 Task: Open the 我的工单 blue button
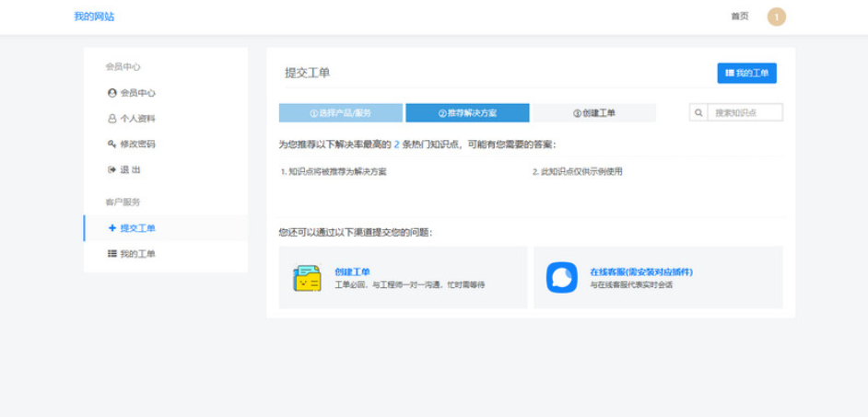[746, 73]
